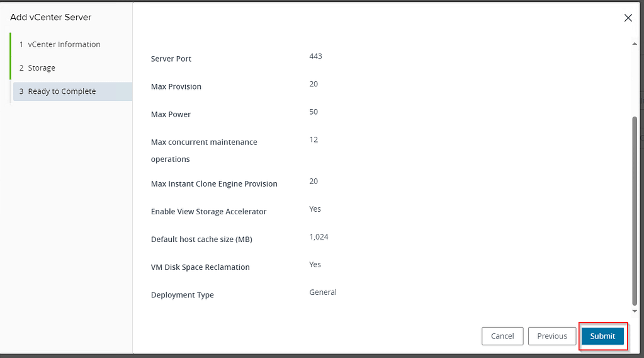Click the vertical scrollbar thumb
Viewport: 644px width, 358px height.
point(635,208)
